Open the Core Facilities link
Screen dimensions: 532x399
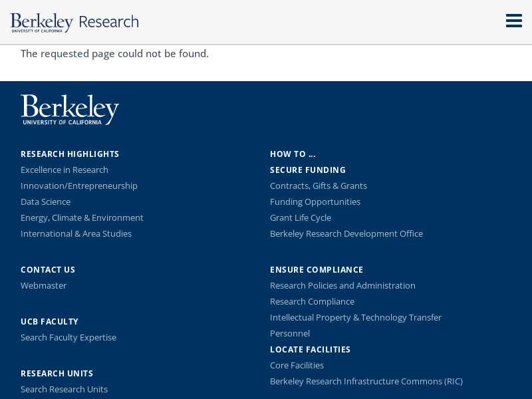(297, 365)
